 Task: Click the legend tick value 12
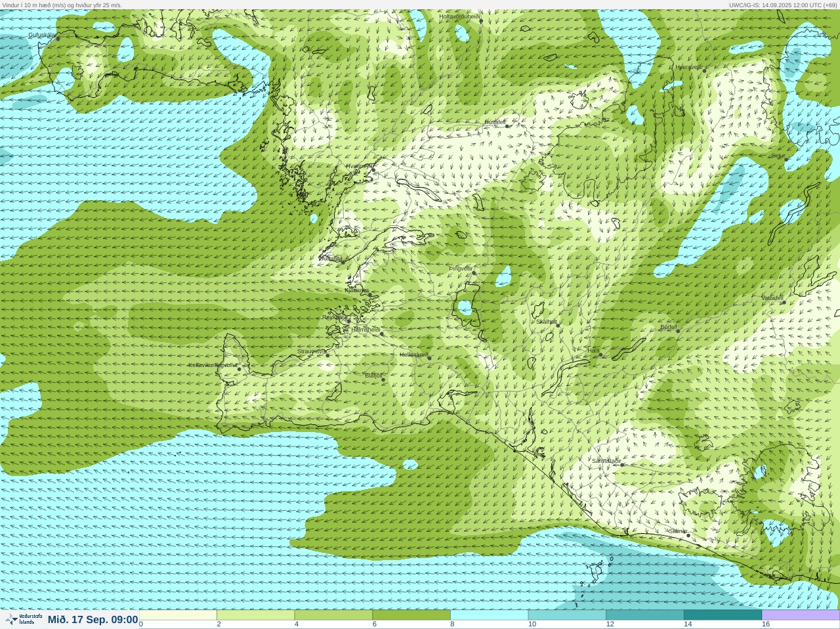(x=610, y=624)
